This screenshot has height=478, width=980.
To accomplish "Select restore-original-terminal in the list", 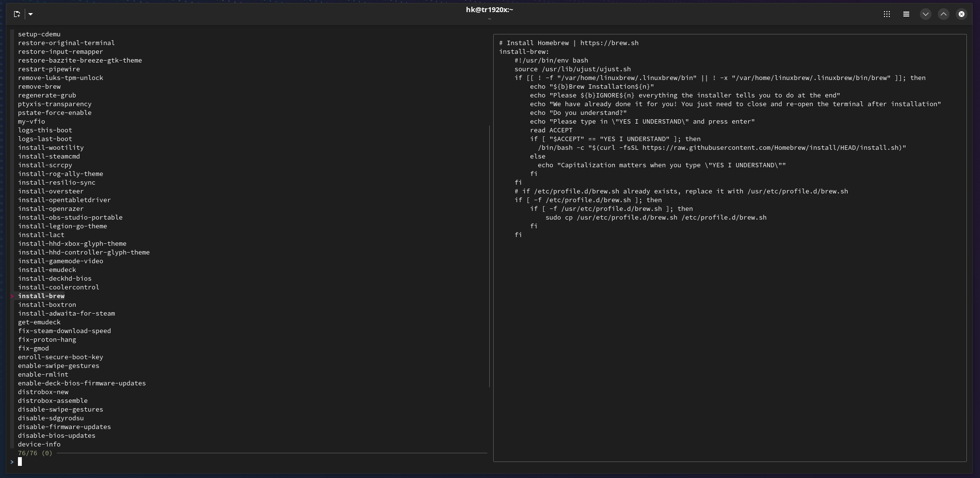I will click(66, 43).
